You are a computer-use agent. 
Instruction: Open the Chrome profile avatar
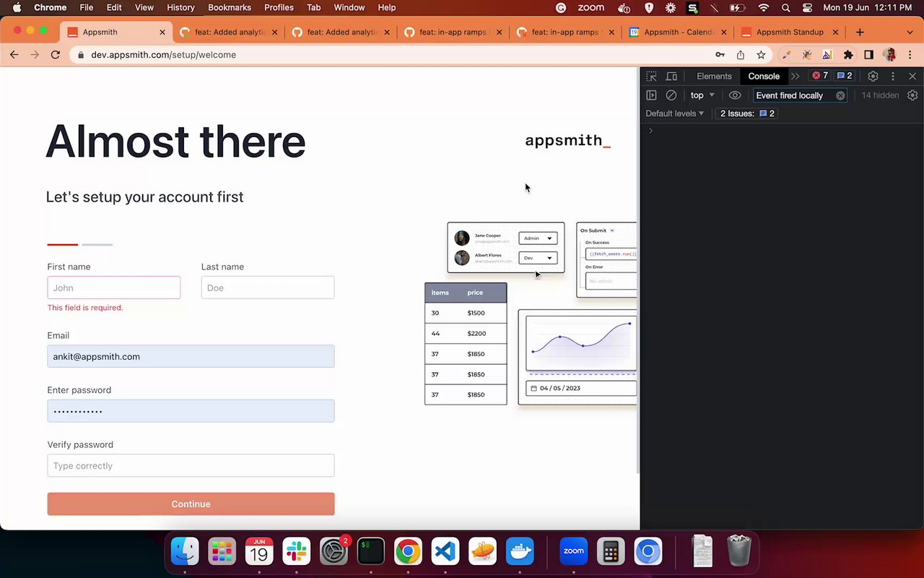click(889, 55)
